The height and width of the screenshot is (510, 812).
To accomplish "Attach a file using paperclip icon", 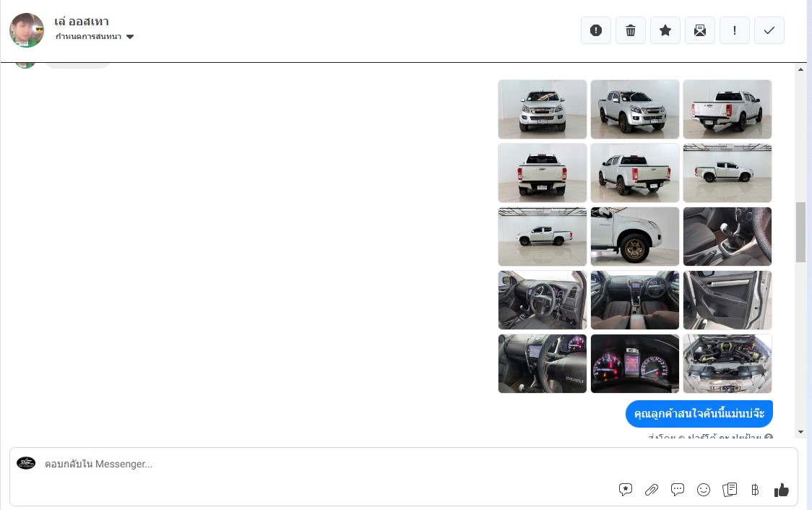I will [652, 489].
